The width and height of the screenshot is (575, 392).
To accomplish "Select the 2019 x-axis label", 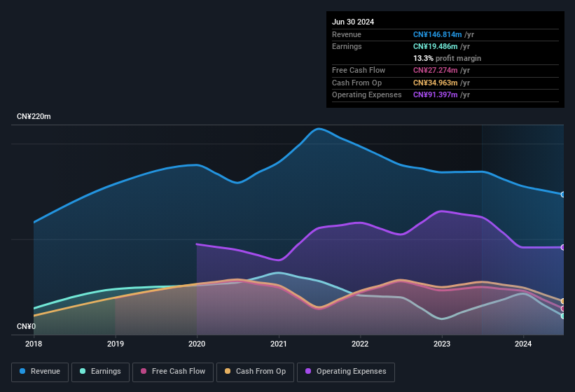I will click(x=116, y=344).
